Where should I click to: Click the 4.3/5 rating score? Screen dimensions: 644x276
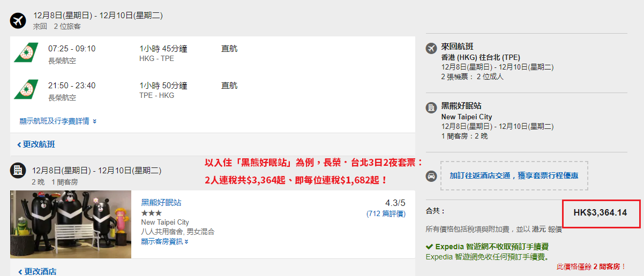395,203
